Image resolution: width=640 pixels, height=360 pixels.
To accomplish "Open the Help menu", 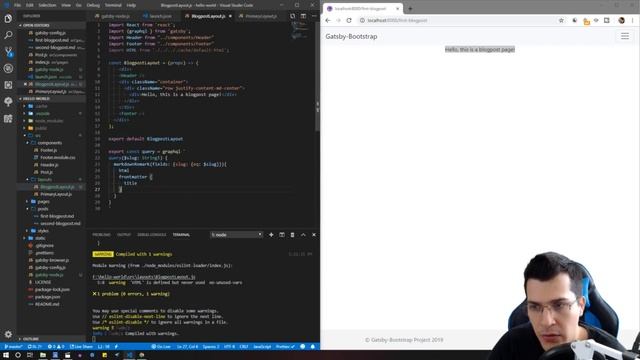I will (131, 5).
